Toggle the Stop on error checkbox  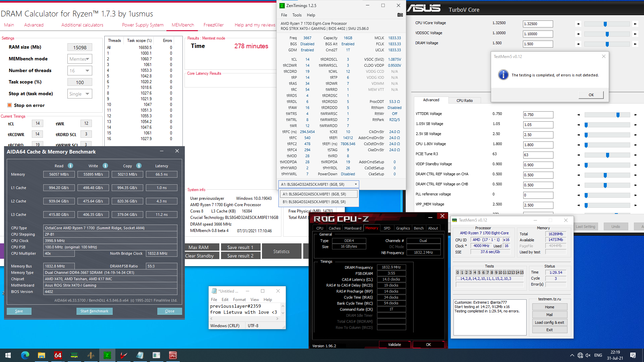coord(10,105)
